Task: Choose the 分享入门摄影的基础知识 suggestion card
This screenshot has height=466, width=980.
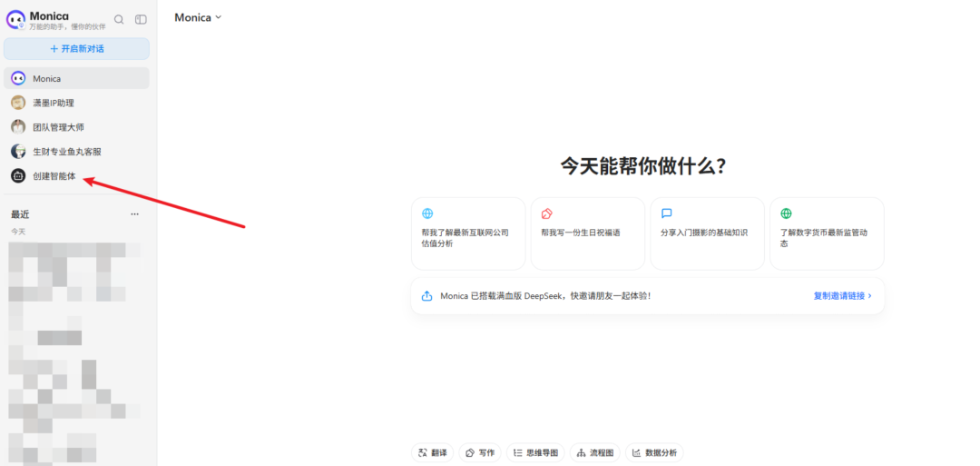Action: click(x=707, y=233)
